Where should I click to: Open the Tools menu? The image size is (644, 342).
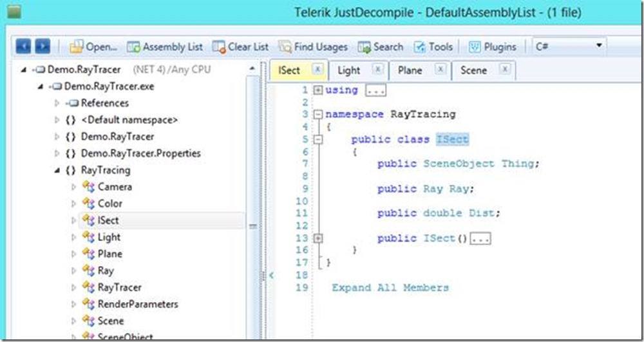tap(433, 47)
